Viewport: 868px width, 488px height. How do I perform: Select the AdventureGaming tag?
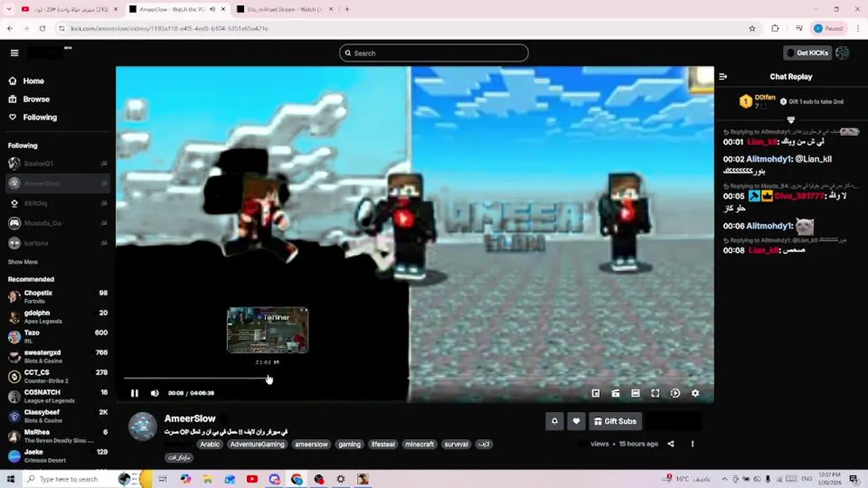tap(257, 445)
